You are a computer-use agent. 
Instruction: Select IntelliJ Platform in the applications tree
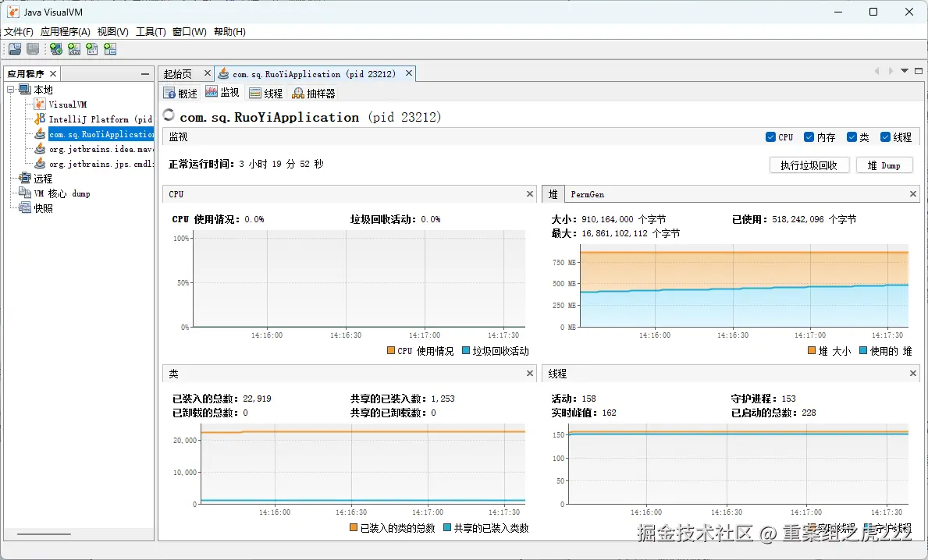pyautogui.click(x=101, y=119)
